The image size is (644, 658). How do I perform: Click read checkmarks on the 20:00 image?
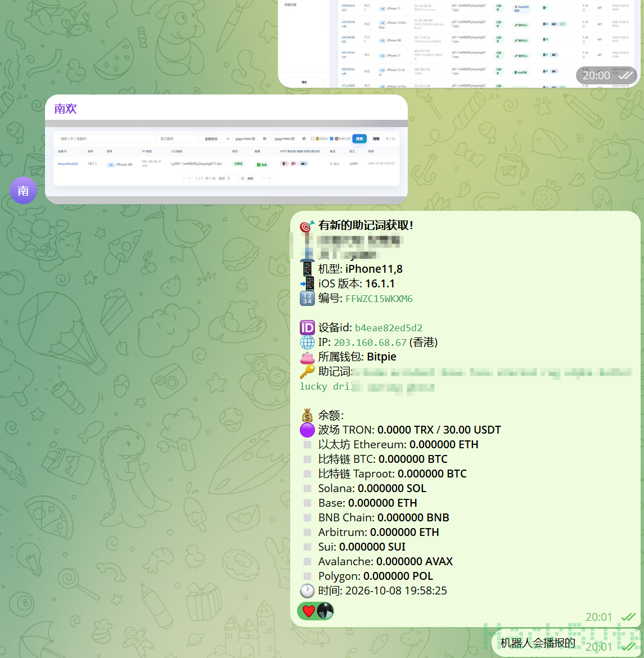pyautogui.click(x=626, y=75)
